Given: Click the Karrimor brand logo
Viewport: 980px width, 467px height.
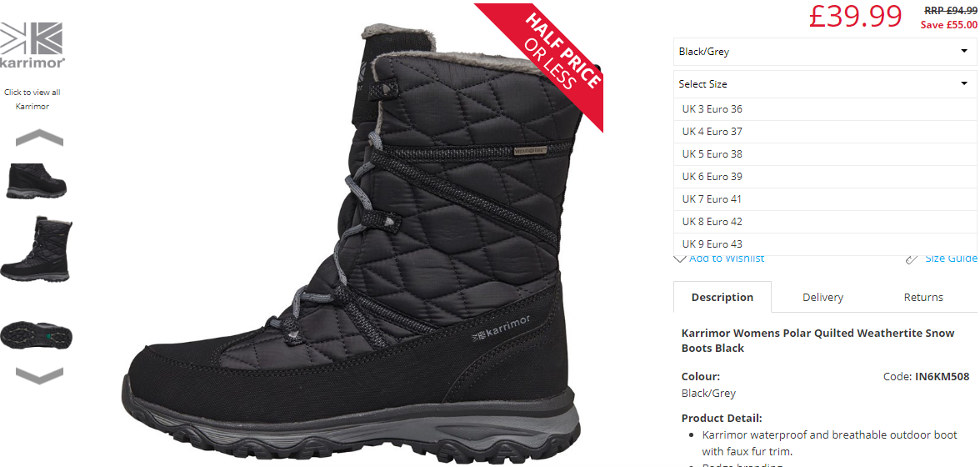Looking at the screenshot, I should coord(32,45).
